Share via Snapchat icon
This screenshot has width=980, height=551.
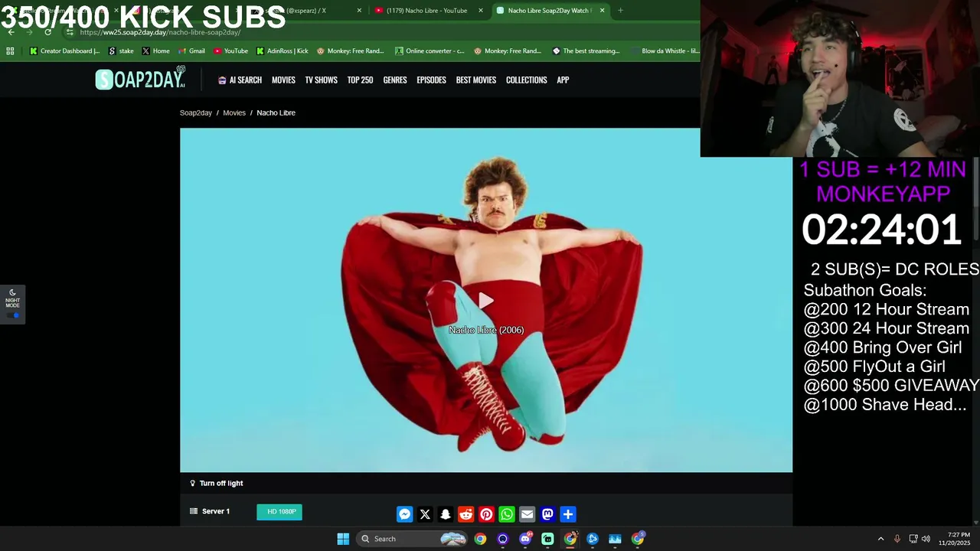point(446,514)
